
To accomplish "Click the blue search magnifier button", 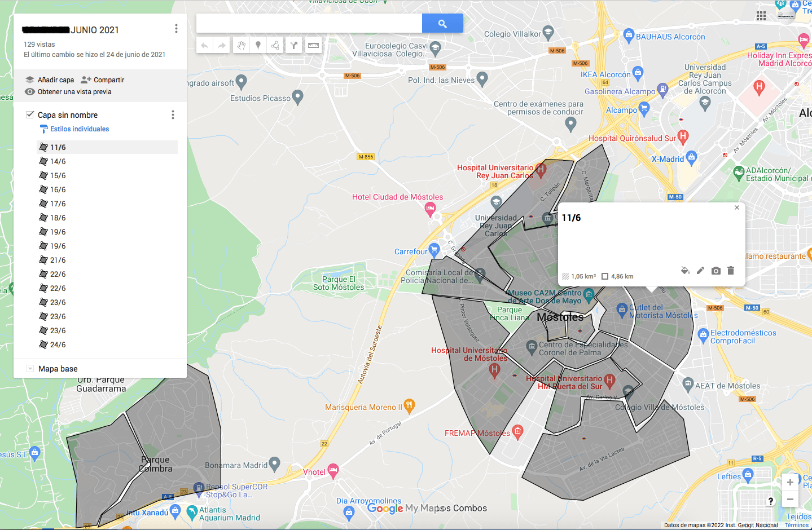I will [x=442, y=24].
